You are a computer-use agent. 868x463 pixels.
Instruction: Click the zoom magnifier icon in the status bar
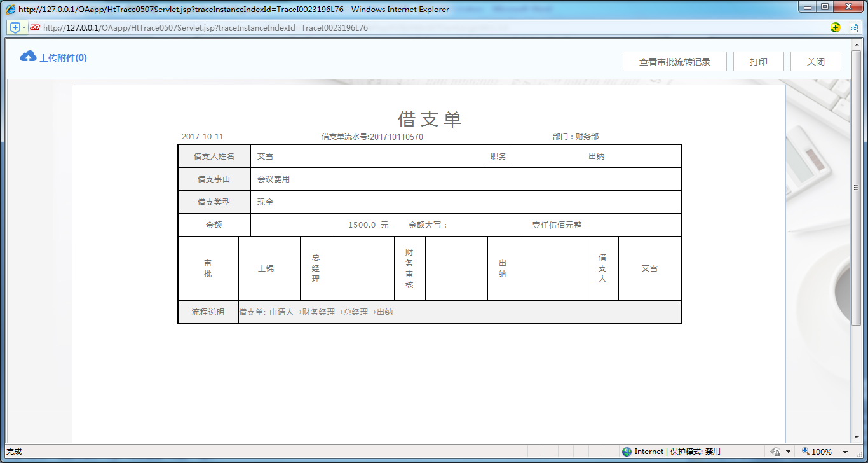[x=805, y=452]
